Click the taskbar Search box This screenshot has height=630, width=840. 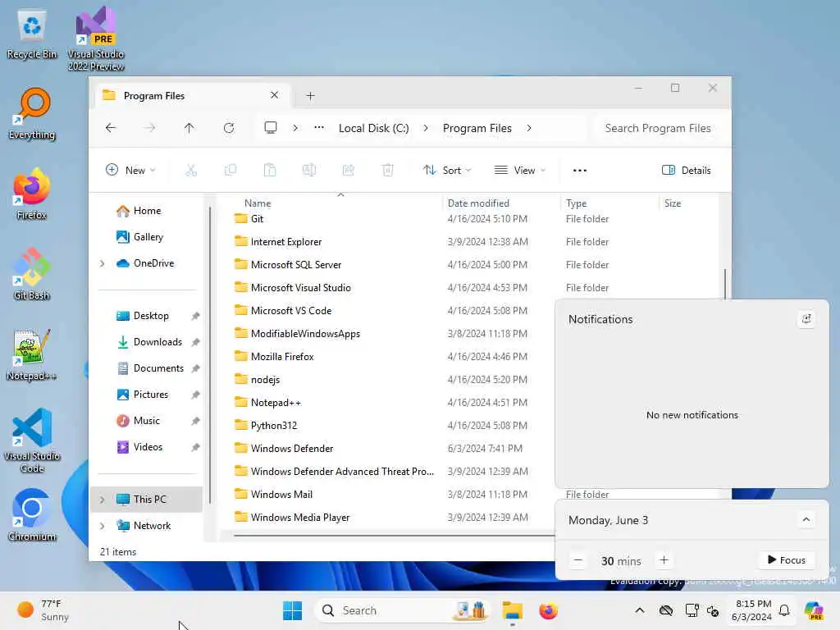(402, 610)
